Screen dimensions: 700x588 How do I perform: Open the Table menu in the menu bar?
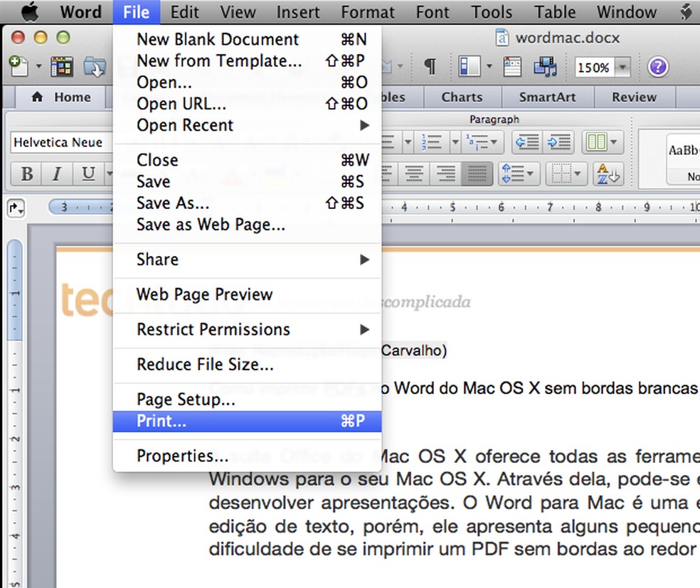pyautogui.click(x=554, y=12)
